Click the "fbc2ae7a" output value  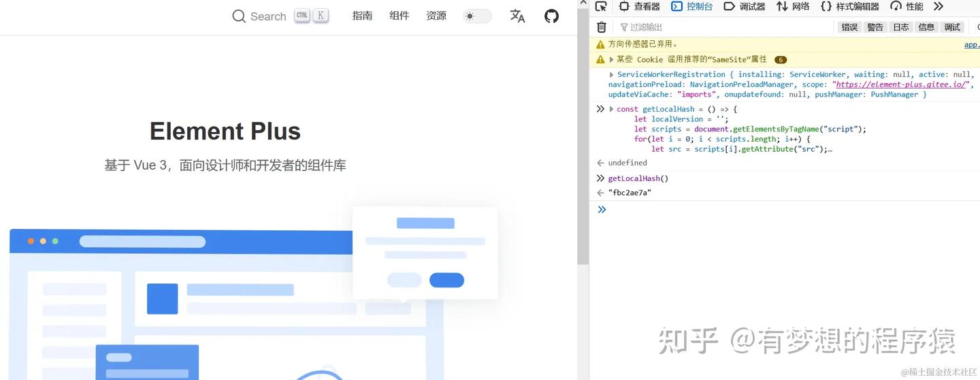point(630,193)
